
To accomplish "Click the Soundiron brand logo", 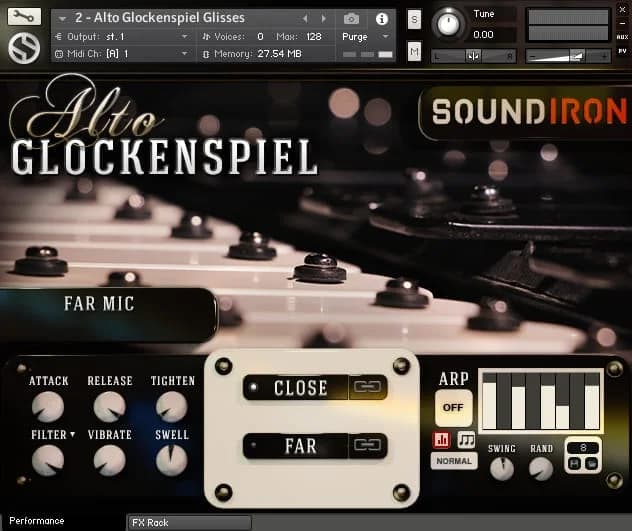I will [527, 111].
